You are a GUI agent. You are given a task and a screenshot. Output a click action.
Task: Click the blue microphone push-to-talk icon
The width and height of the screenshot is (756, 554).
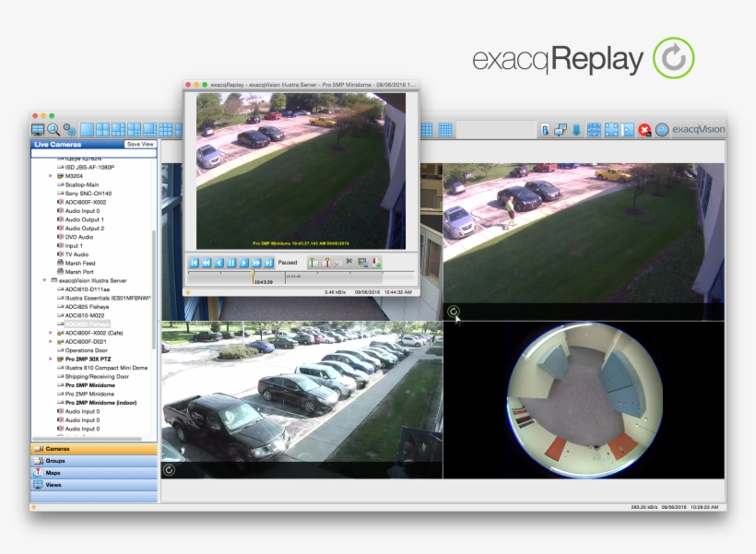[576, 129]
